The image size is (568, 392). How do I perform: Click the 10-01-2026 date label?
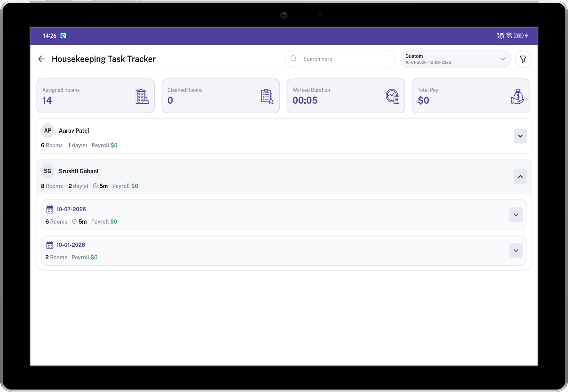point(71,245)
